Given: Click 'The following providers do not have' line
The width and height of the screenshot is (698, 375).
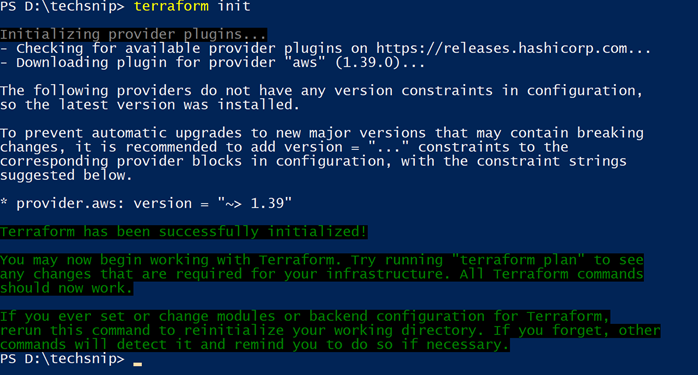Looking at the screenshot, I should [321, 90].
